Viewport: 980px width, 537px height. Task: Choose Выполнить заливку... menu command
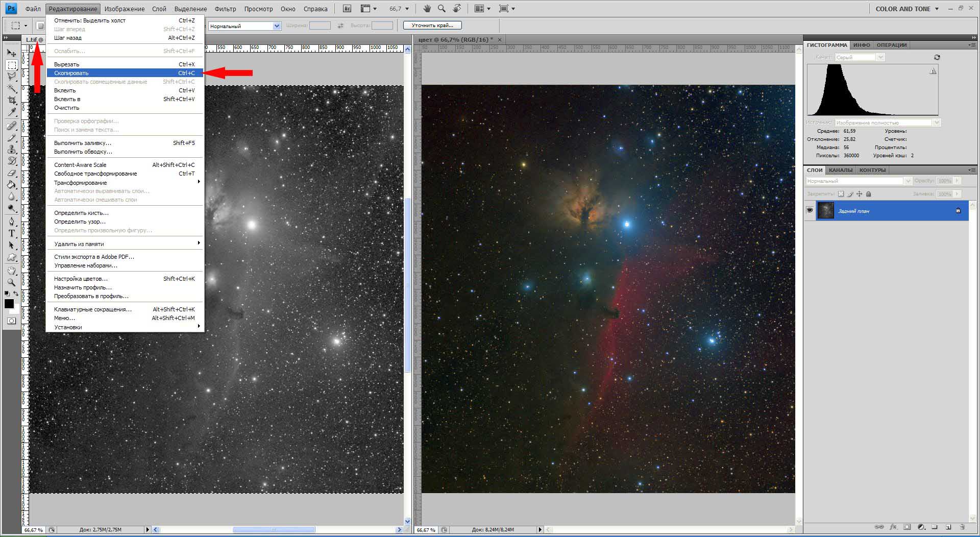coord(82,143)
